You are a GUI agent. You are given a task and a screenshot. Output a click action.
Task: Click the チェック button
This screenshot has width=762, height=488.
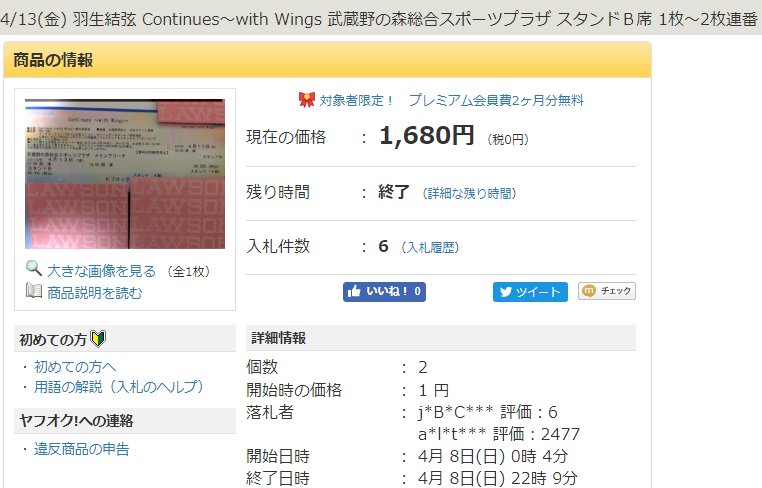tap(607, 291)
